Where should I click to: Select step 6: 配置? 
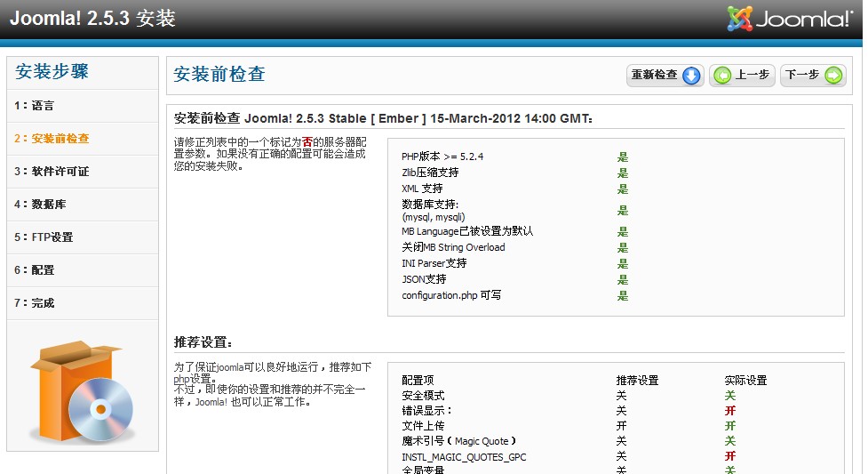pos(83,270)
